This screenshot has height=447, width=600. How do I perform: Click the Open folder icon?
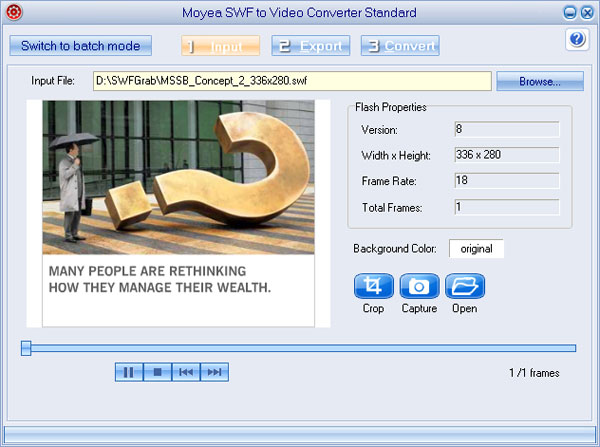tap(465, 286)
